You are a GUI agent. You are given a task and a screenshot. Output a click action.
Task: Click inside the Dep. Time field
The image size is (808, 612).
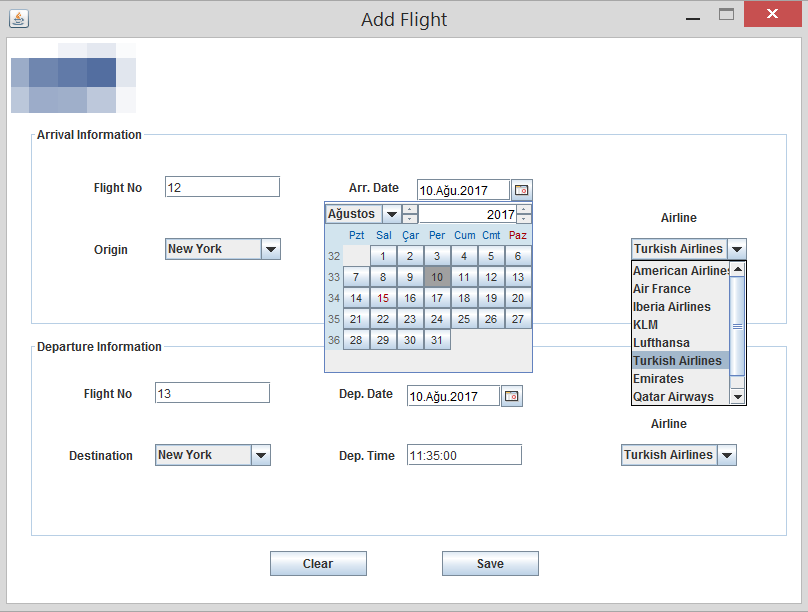pyautogui.click(x=462, y=454)
